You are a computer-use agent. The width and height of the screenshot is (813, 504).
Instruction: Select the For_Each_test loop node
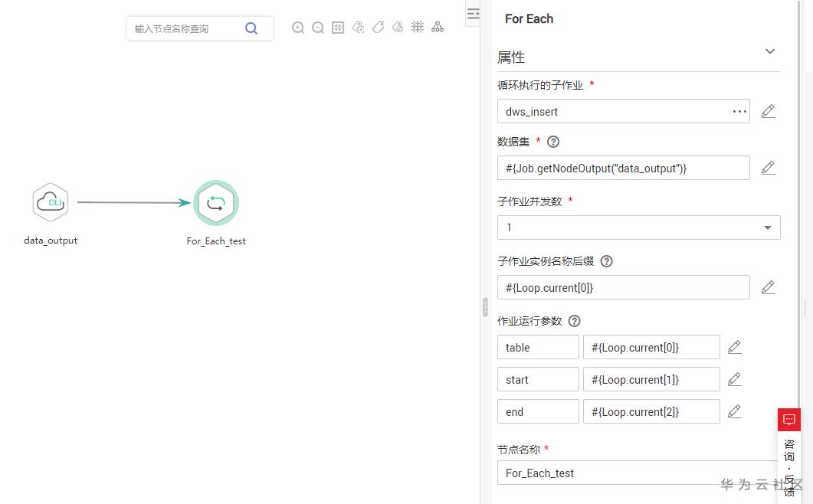[215, 203]
